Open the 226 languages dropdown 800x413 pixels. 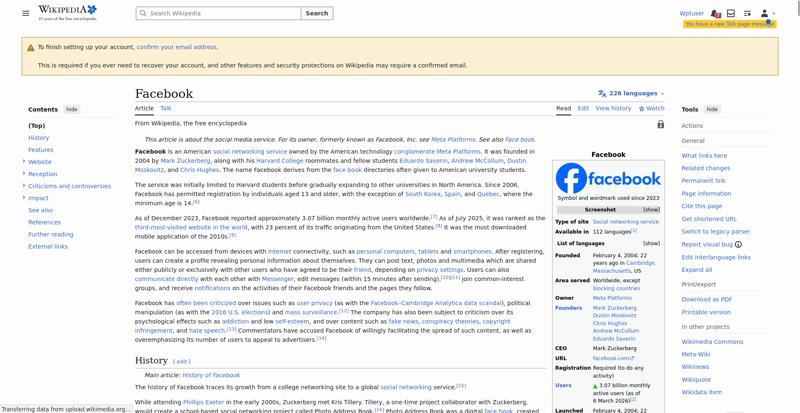(x=632, y=93)
